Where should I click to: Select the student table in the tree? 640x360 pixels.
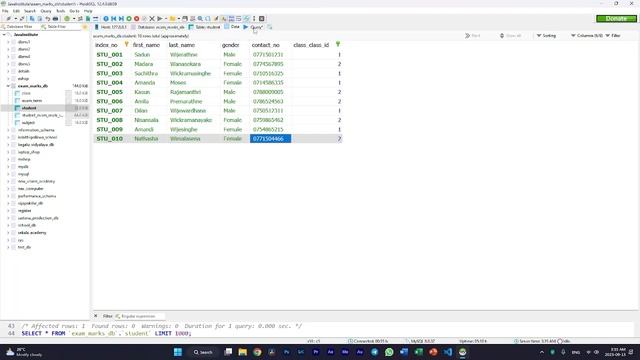click(x=29, y=108)
